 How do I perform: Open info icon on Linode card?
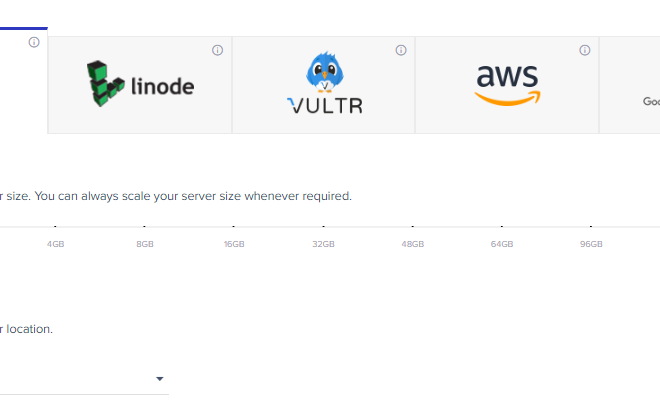[x=217, y=50]
